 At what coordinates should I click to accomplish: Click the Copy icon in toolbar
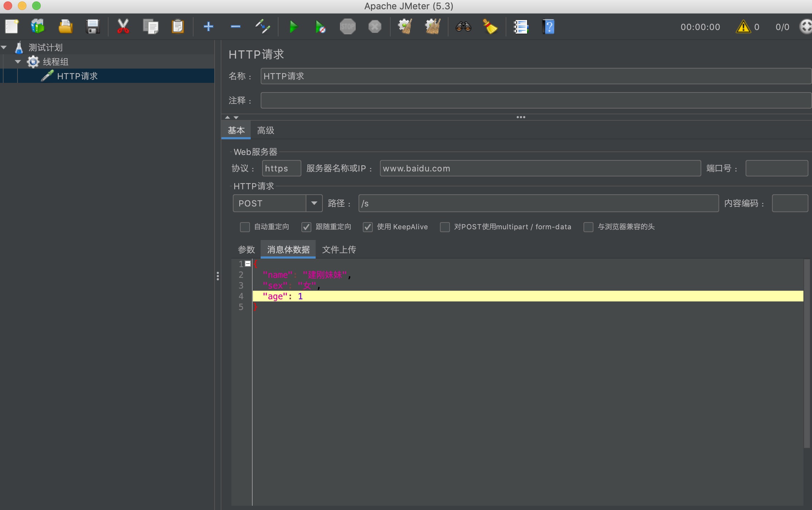tap(151, 27)
